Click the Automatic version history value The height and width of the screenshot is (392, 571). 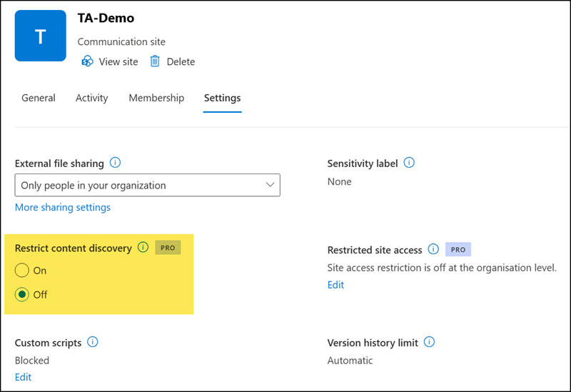pyautogui.click(x=350, y=361)
